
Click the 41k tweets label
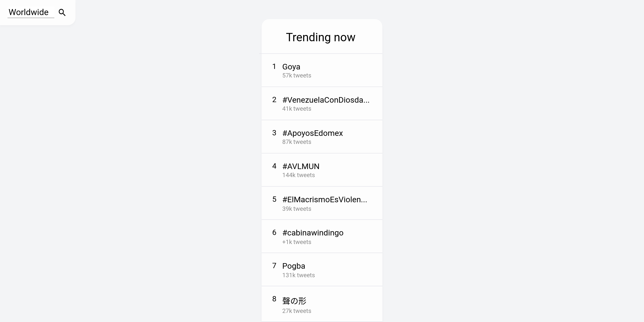[x=296, y=108]
